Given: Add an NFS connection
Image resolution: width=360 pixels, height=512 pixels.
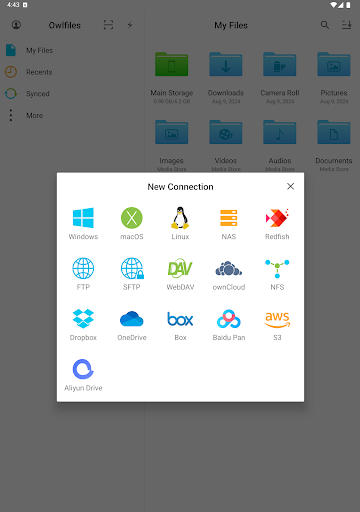Looking at the screenshot, I should pyautogui.click(x=277, y=273).
